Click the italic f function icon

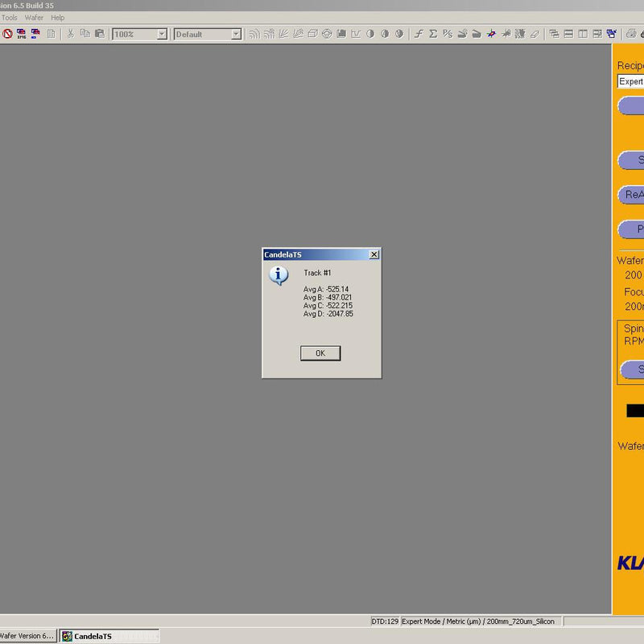tap(419, 34)
